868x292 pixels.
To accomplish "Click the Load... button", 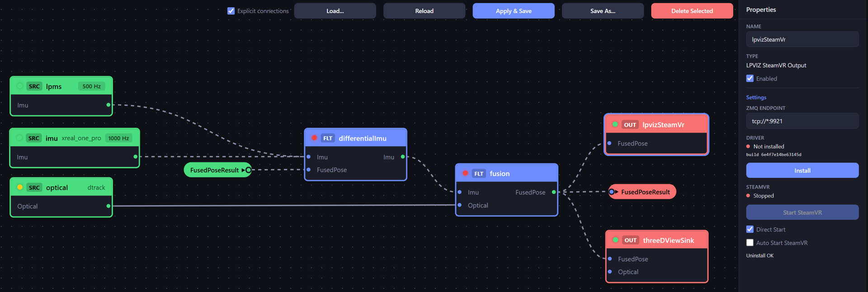I will pyautogui.click(x=335, y=11).
